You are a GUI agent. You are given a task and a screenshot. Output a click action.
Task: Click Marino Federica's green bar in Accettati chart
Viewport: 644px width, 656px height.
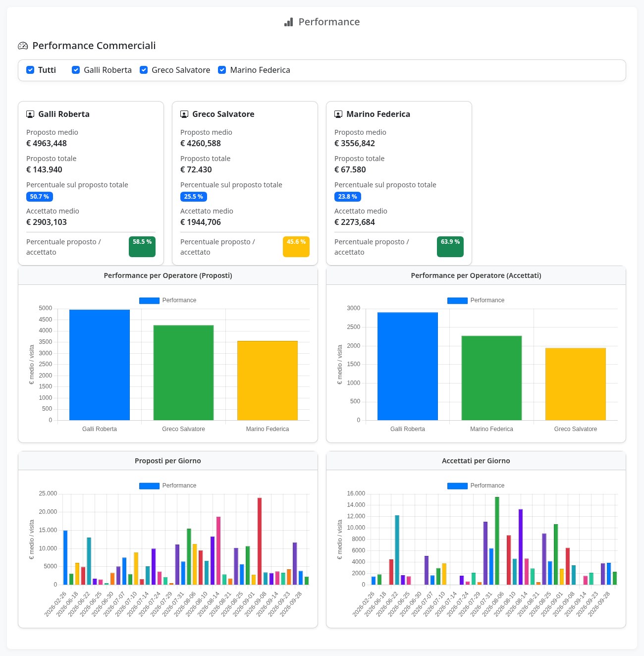(491, 378)
